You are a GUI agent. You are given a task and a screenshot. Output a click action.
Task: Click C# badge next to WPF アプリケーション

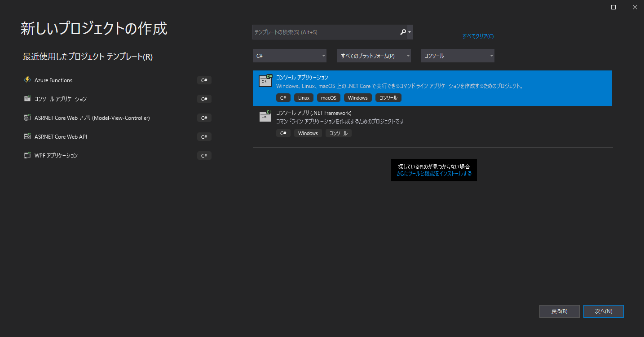point(204,156)
